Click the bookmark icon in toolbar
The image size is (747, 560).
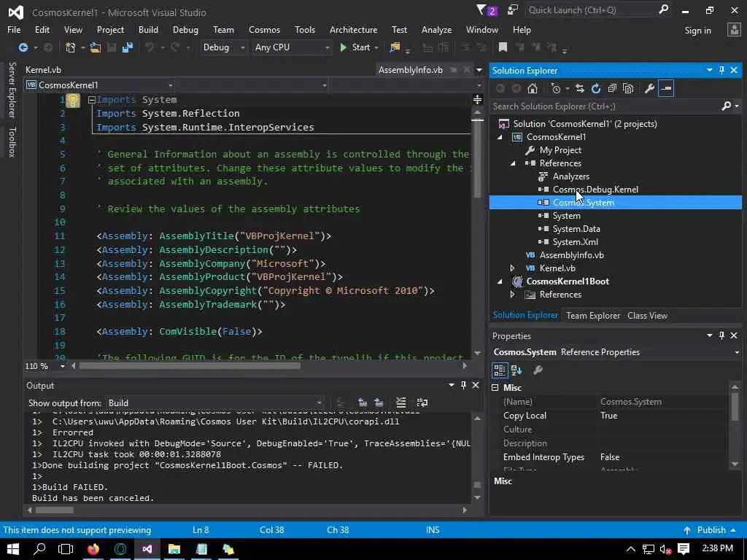click(503, 47)
